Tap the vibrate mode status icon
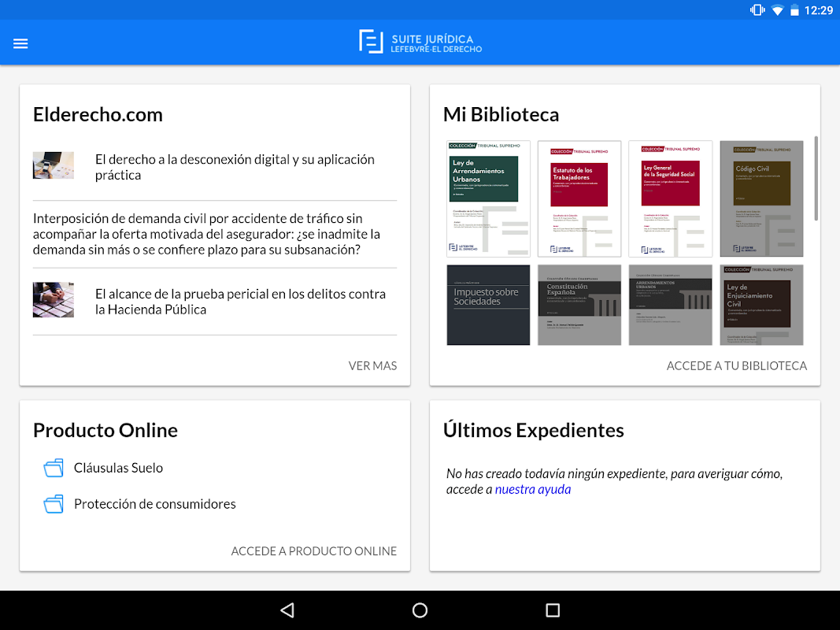 click(757, 9)
